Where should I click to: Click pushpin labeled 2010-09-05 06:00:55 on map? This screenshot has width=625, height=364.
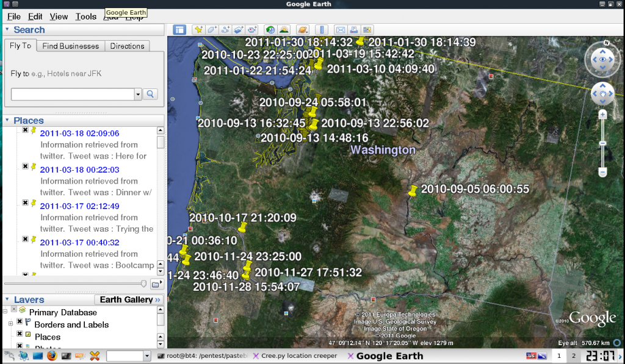click(413, 191)
